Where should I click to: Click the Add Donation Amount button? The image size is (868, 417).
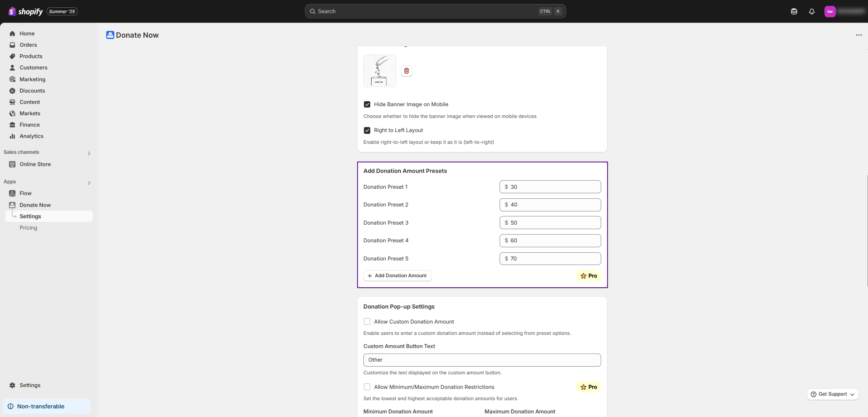click(x=397, y=276)
